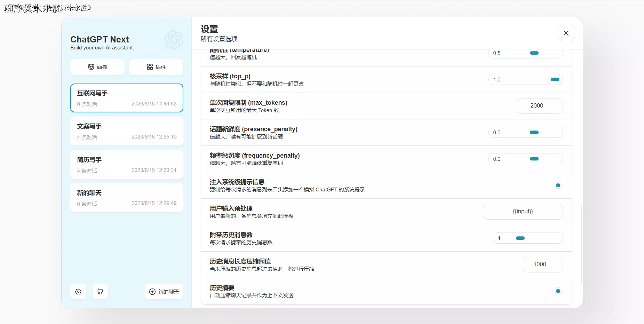Open the 插件 (plugins) button

tap(156, 67)
